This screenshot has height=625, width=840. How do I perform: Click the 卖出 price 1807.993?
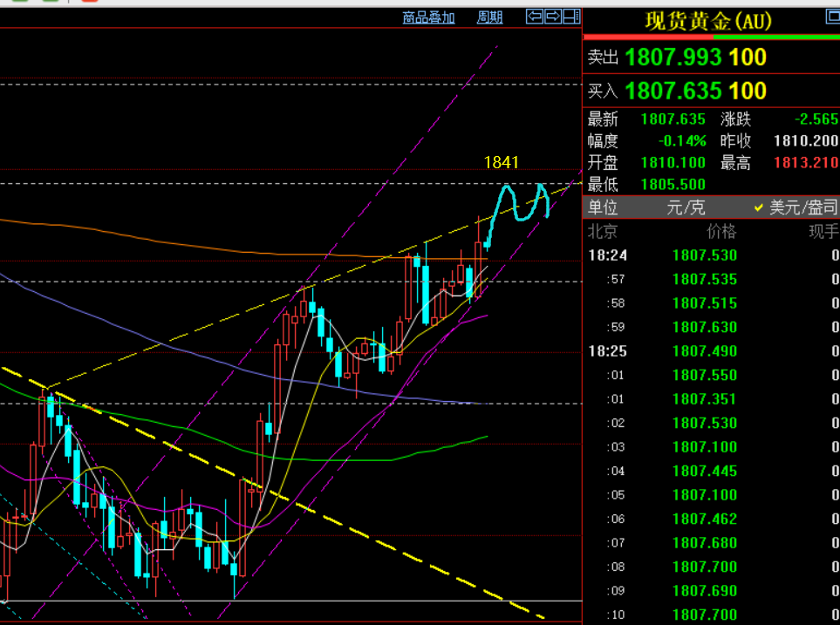pyautogui.click(x=673, y=58)
